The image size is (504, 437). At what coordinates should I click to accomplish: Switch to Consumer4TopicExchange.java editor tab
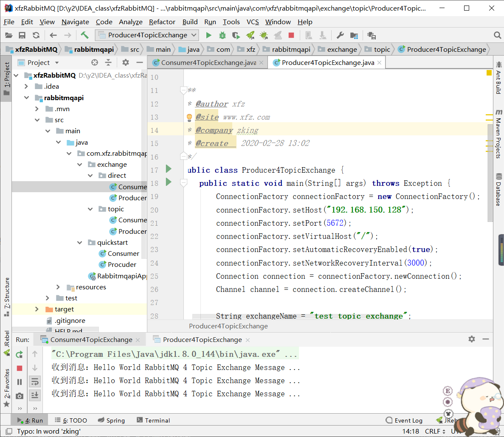click(208, 63)
